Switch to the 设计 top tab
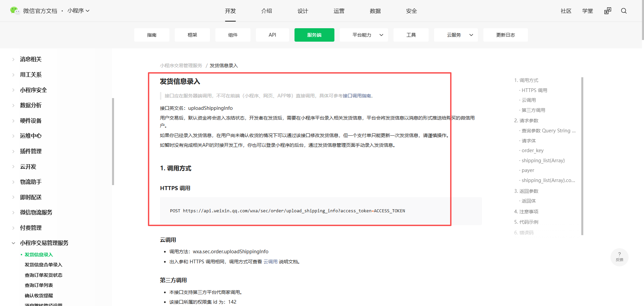644x306 pixels. click(303, 11)
